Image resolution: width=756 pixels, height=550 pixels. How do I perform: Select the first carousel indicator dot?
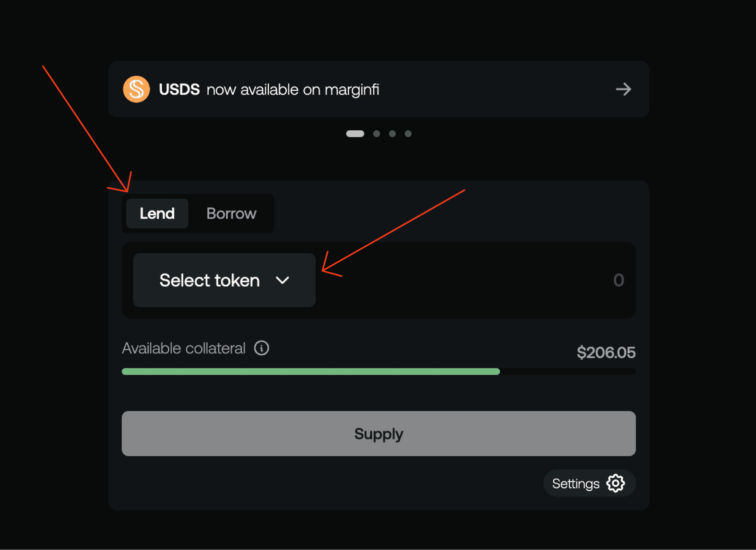coord(355,134)
